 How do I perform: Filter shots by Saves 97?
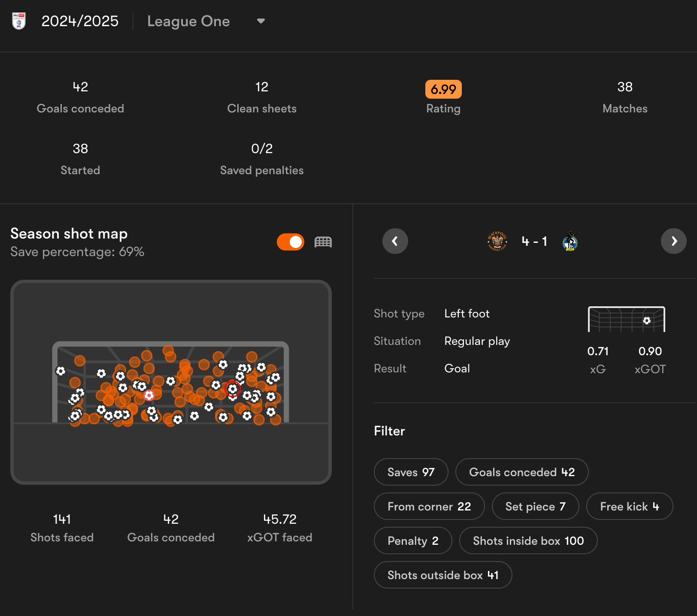(x=411, y=472)
